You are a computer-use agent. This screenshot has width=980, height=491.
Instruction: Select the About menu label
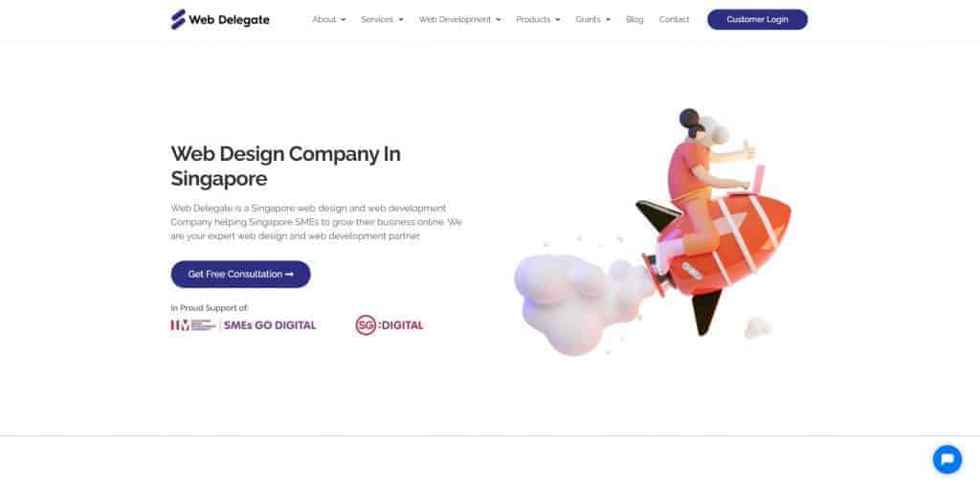tap(323, 19)
